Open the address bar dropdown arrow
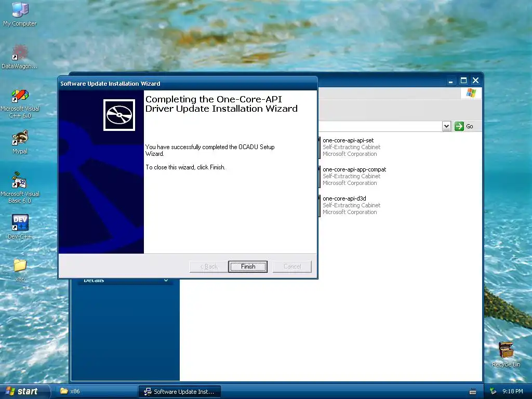Image resolution: width=532 pixels, height=399 pixels. click(x=446, y=126)
